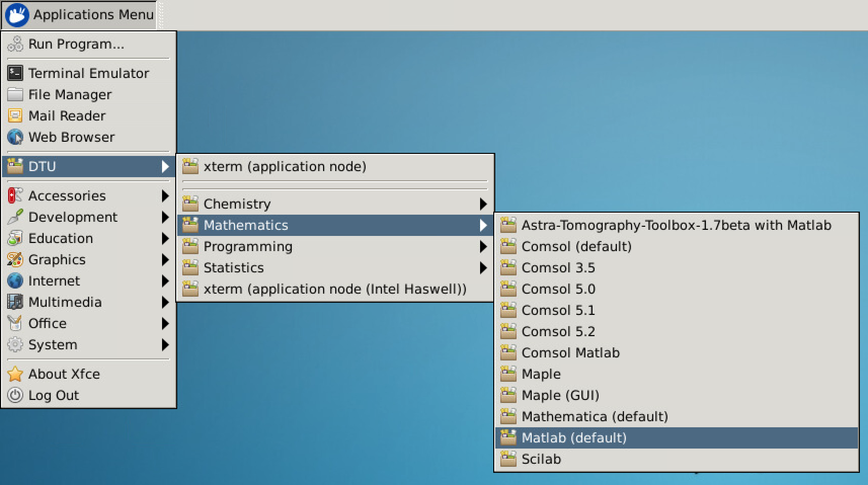Screen dimensions: 868x485
Task: Click icon beside Matlab (default)
Action: click(x=508, y=438)
